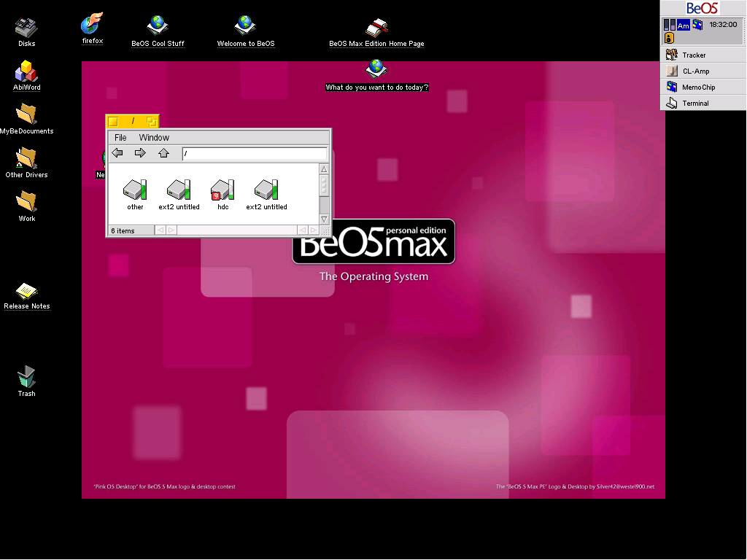Image resolution: width=747 pixels, height=560 pixels.
Task: Click the vertical scrollbar up arrow
Action: (324, 169)
